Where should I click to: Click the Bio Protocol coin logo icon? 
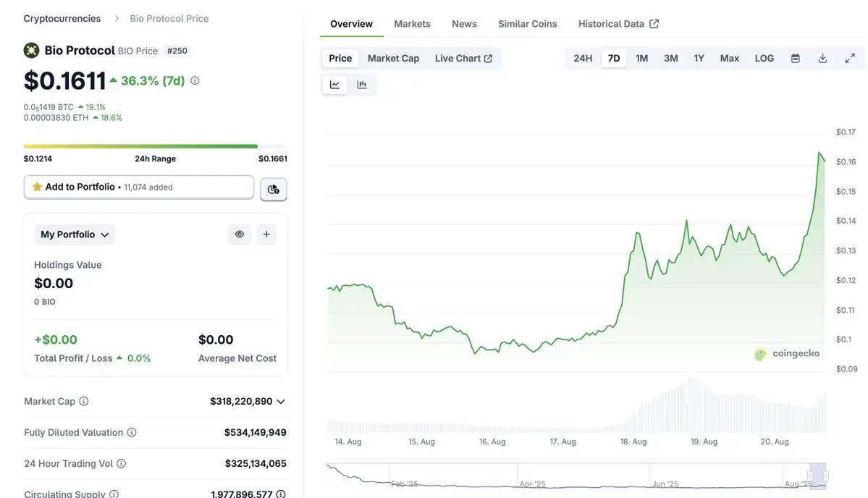(x=32, y=51)
